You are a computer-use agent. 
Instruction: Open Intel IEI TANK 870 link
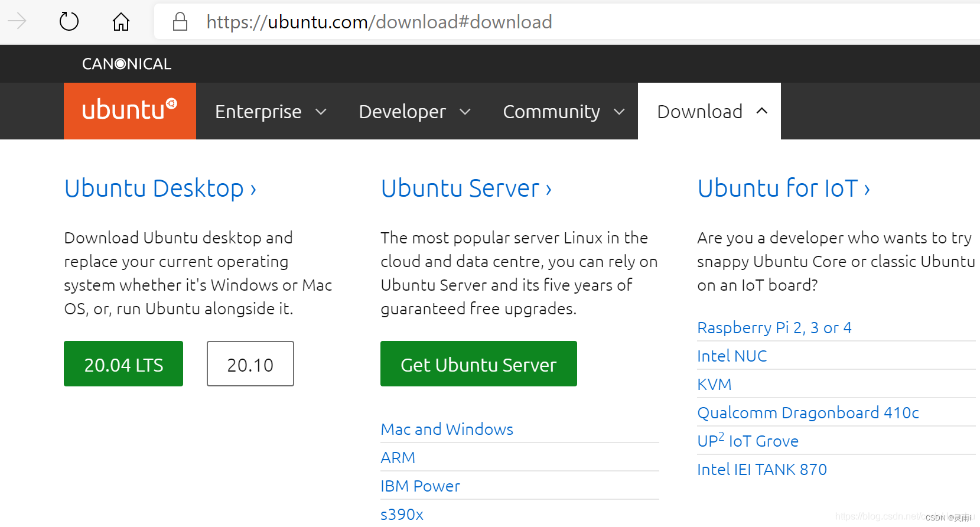point(762,470)
